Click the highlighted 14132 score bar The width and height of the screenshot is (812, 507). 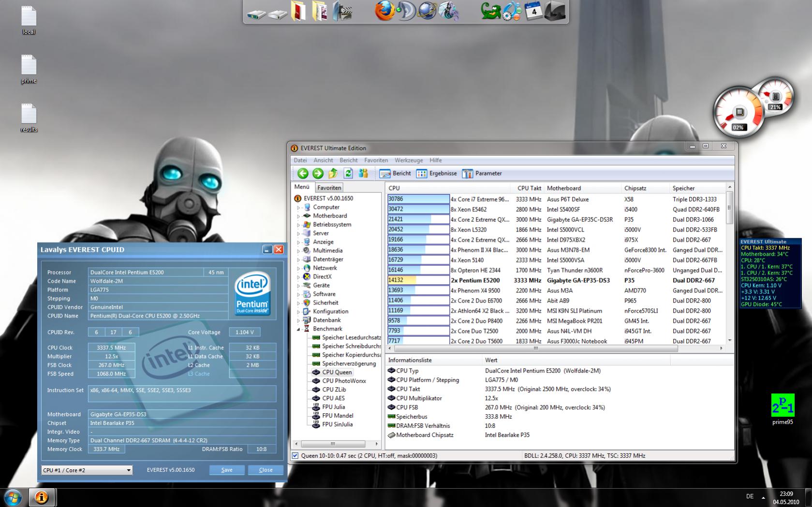click(418, 280)
